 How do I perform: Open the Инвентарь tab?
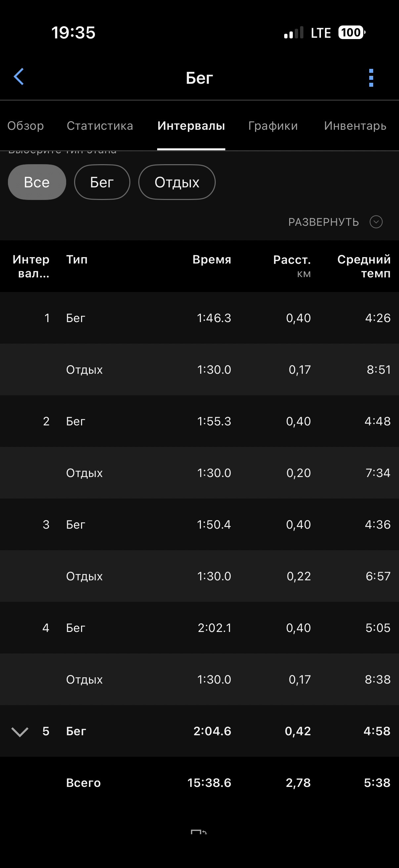(355, 126)
